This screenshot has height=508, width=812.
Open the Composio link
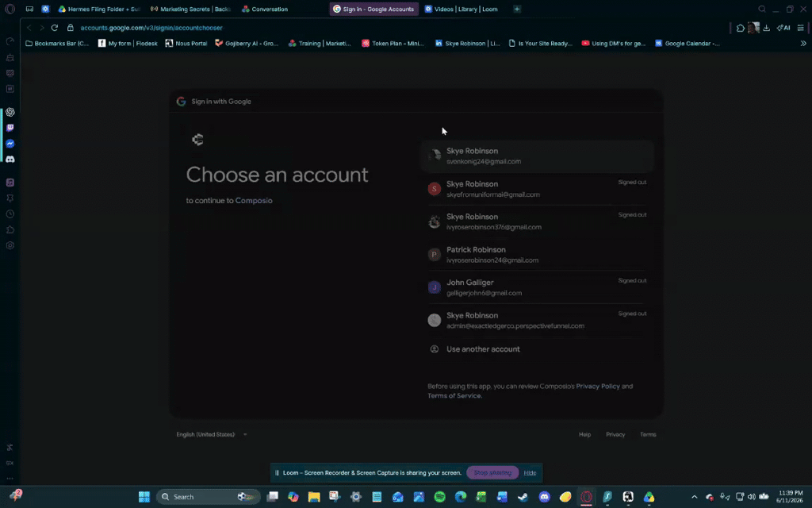(x=254, y=201)
